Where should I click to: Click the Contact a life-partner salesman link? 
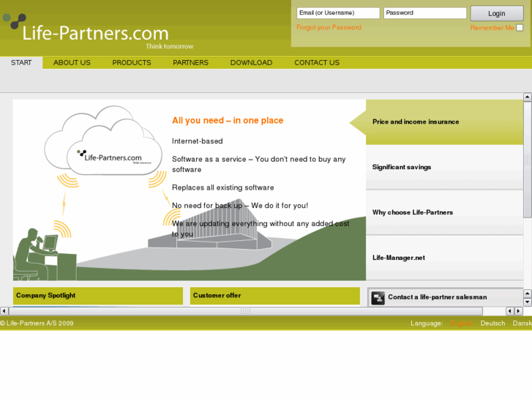tap(438, 297)
